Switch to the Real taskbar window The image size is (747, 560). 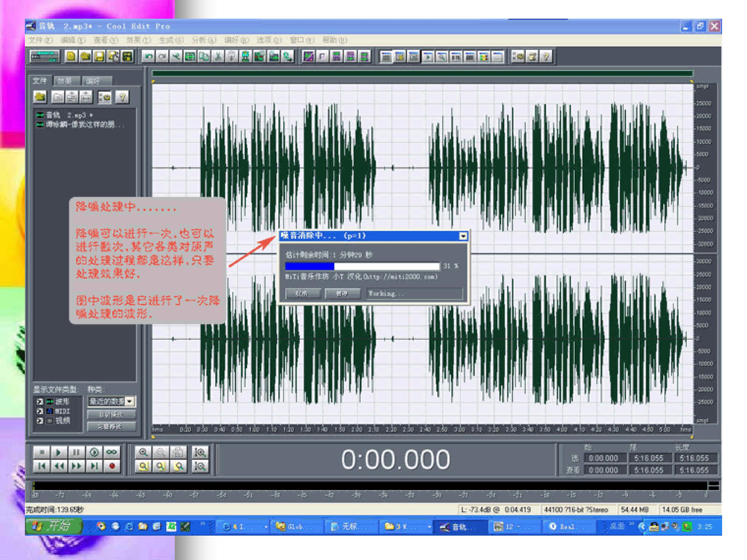(x=569, y=527)
